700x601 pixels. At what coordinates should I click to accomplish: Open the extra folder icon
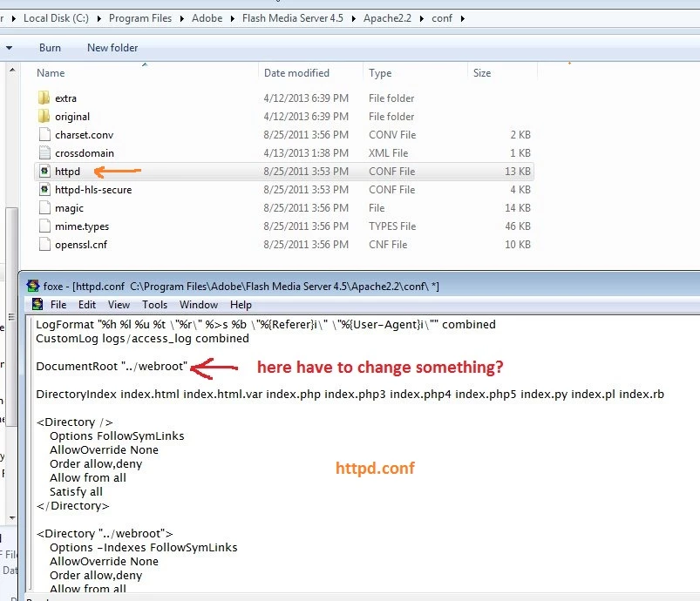pos(44,98)
